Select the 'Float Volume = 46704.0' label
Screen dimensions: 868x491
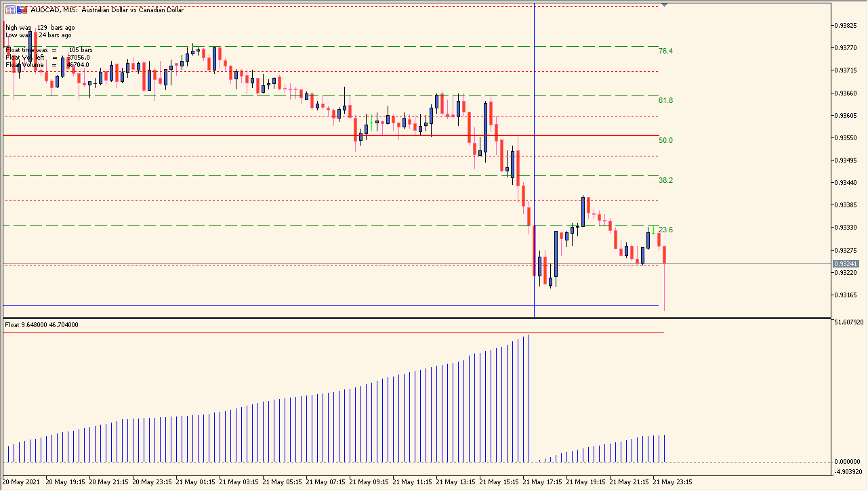(47, 65)
